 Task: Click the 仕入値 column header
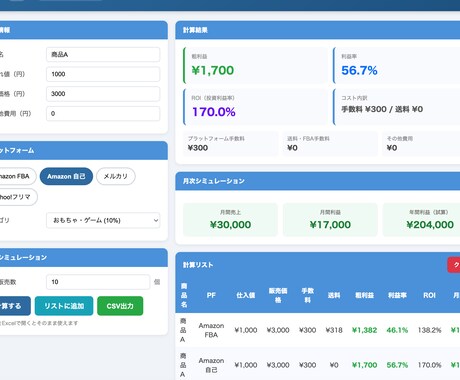coord(246,295)
